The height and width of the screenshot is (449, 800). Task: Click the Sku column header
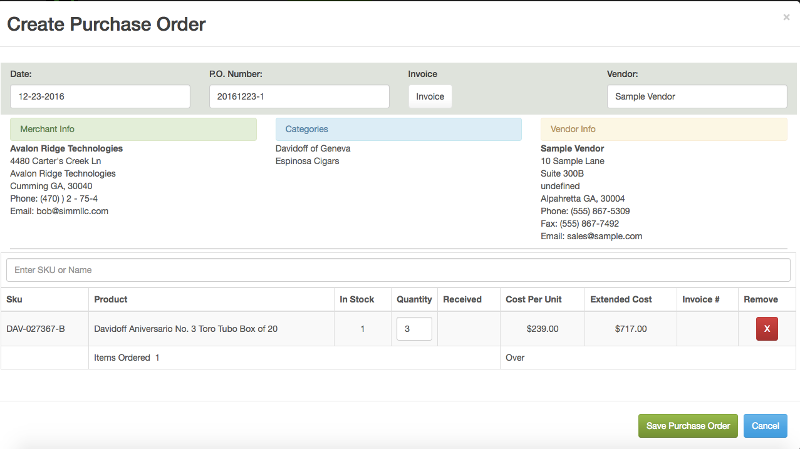pyautogui.click(x=14, y=299)
